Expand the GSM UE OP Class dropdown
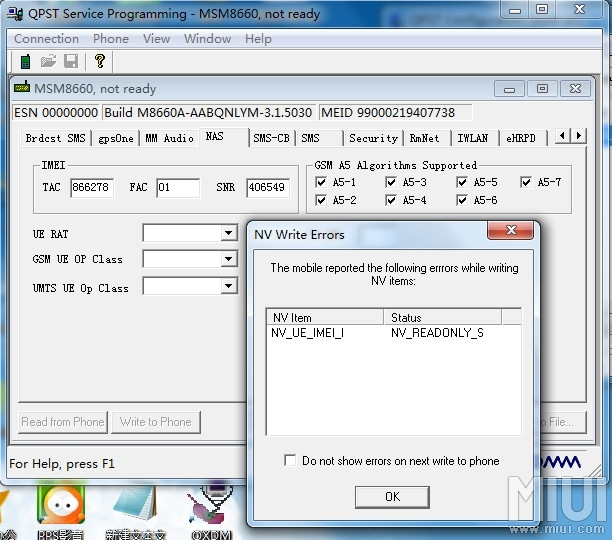The image size is (612, 540). (229, 259)
